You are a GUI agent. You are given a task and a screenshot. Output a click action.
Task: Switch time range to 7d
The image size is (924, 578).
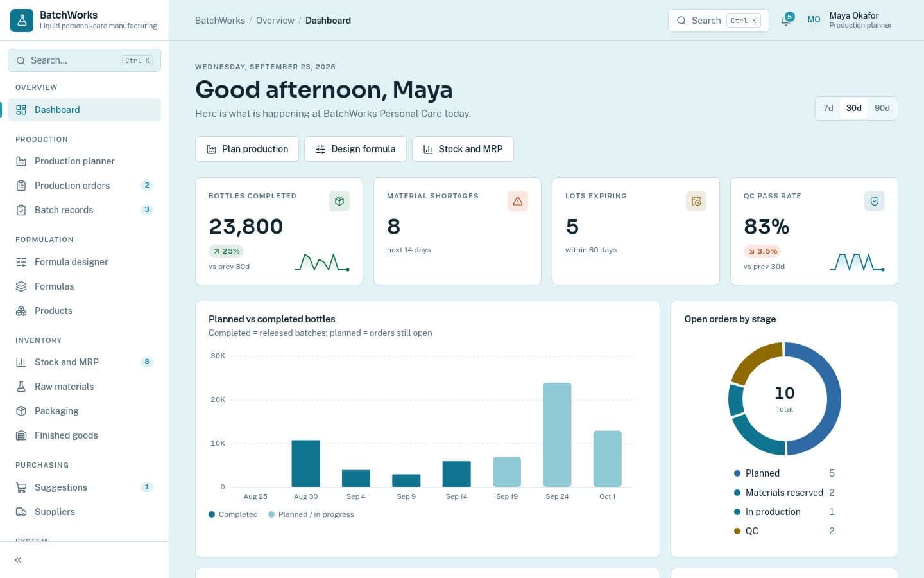pyautogui.click(x=828, y=109)
